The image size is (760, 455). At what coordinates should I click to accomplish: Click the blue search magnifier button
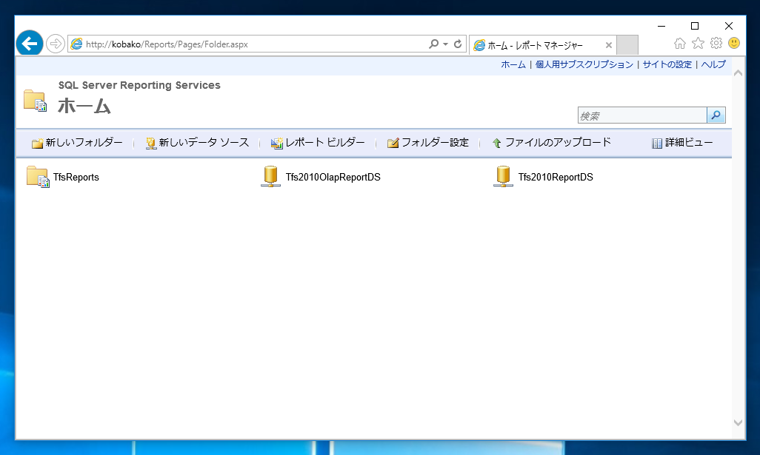click(x=716, y=115)
